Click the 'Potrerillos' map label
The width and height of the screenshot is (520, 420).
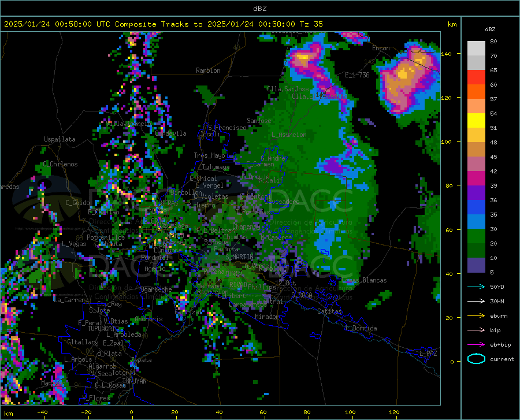click(x=106, y=237)
